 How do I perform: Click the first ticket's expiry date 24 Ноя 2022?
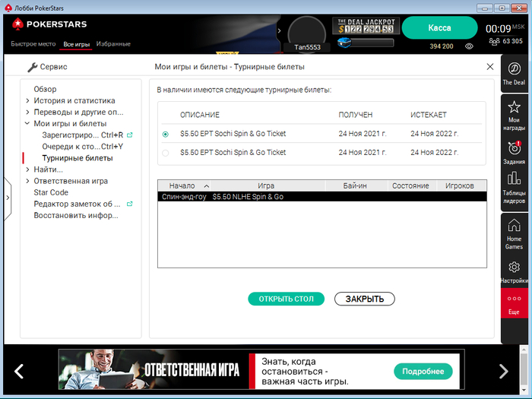(x=434, y=134)
